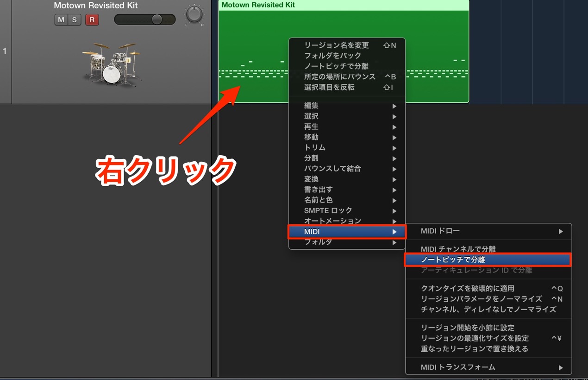
Task: Open the MIDI トランスフォーム submenu
Action: (x=488, y=367)
